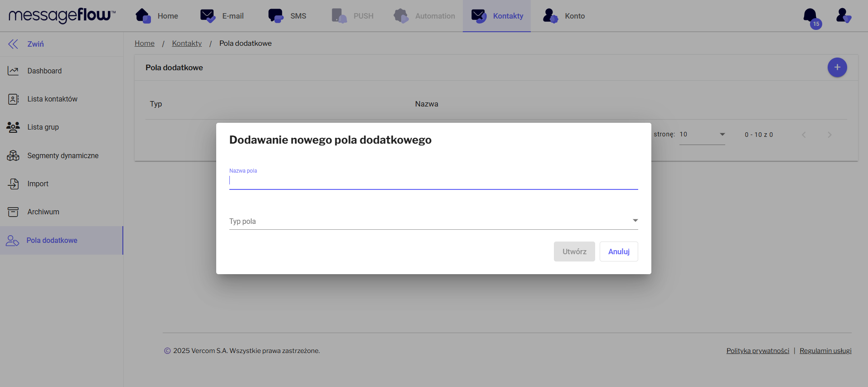This screenshot has height=387, width=868.
Task: Click the notifications bell icon
Action: click(x=810, y=16)
